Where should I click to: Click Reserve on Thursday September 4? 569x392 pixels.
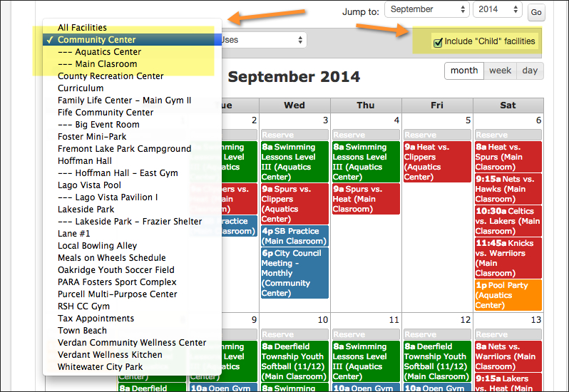click(366, 135)
